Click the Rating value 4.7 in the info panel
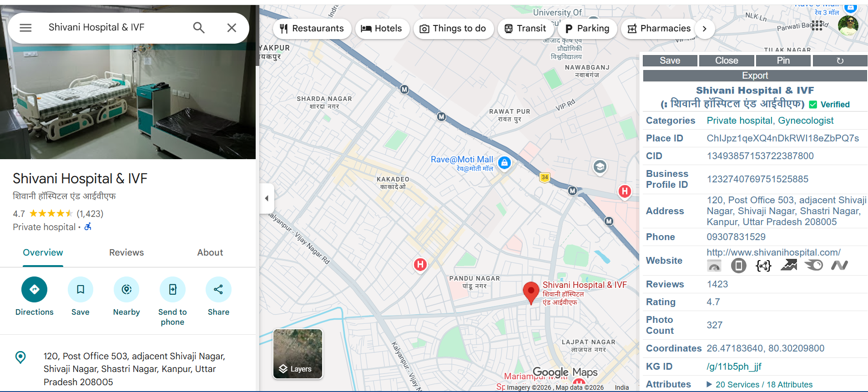The image size is (868, 392). [x=713, y=302]
